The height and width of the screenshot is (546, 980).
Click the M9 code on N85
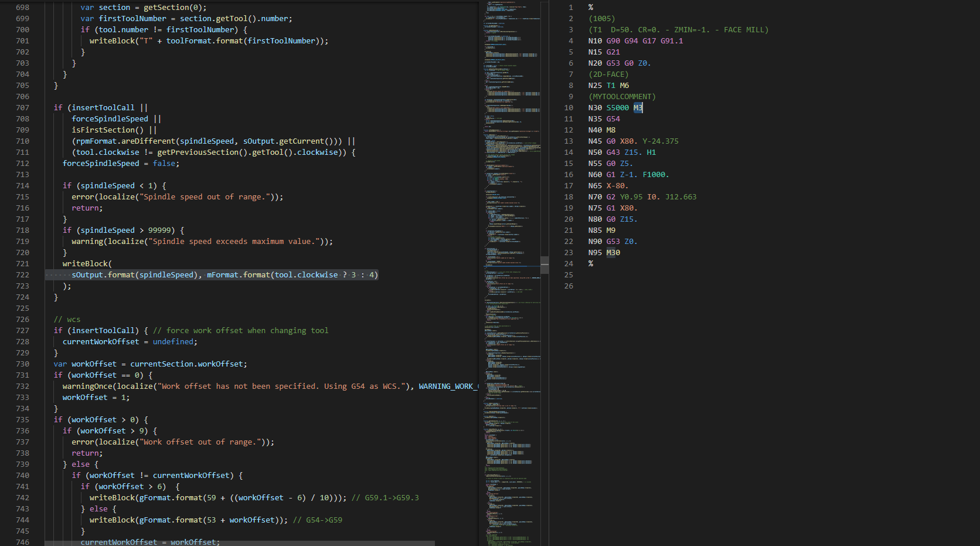click(611, 230)
